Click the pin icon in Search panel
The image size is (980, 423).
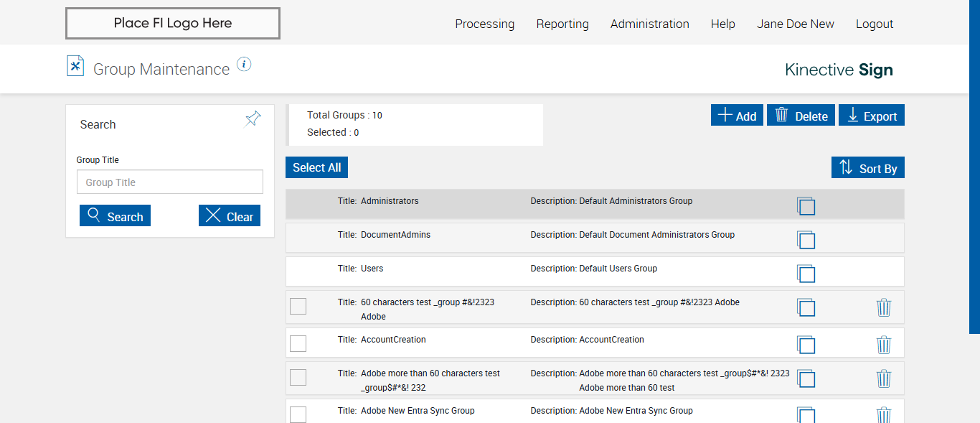[253, 119]
